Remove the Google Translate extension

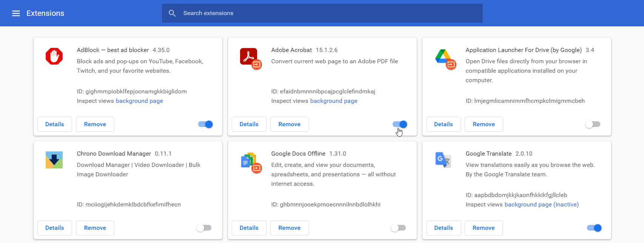[x=484, y=228]
